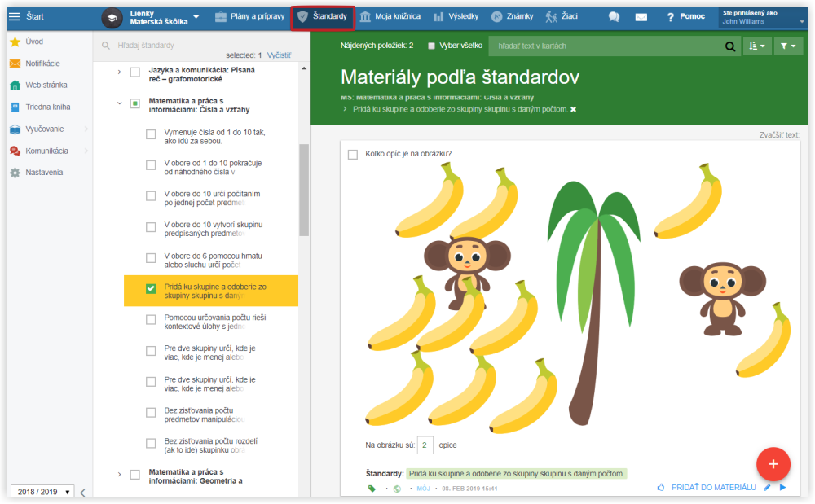Image resolution: width=815 pixels, height=504 pixels.
Task: Click the graduation cap school logo
Action: (x=112, y=18)
